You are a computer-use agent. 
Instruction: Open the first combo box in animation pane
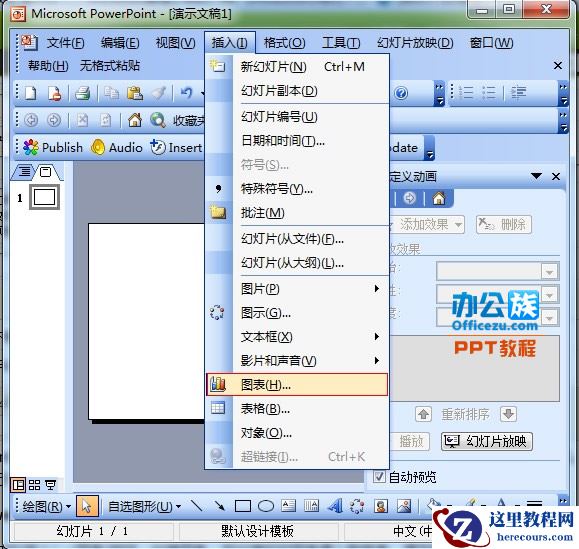498,271
